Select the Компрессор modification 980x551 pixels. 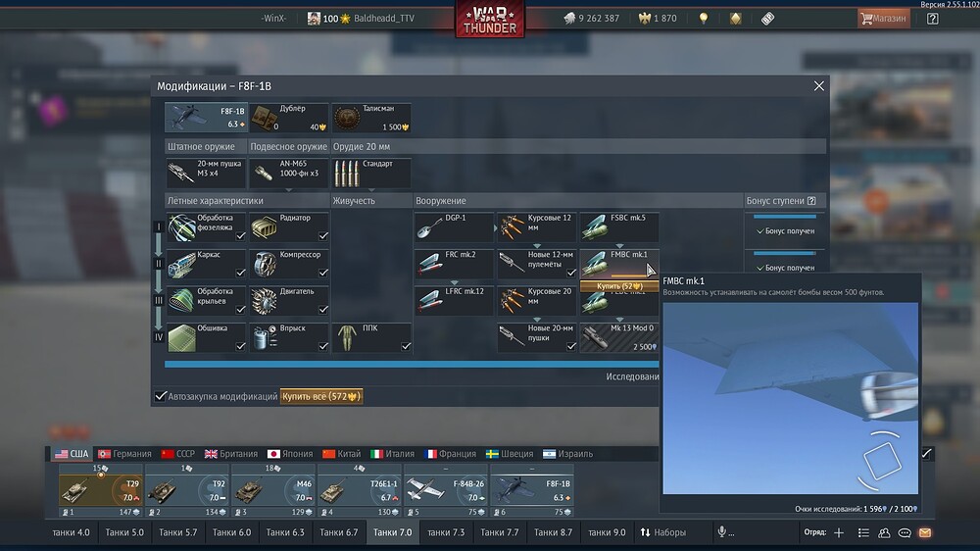pos(289,264)
